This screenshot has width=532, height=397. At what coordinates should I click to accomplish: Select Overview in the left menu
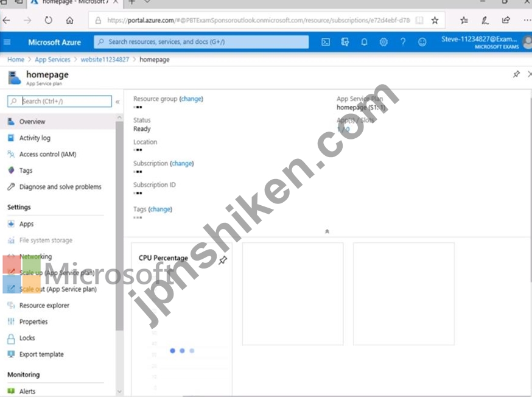pyautogui.click(x=58, y=122)
